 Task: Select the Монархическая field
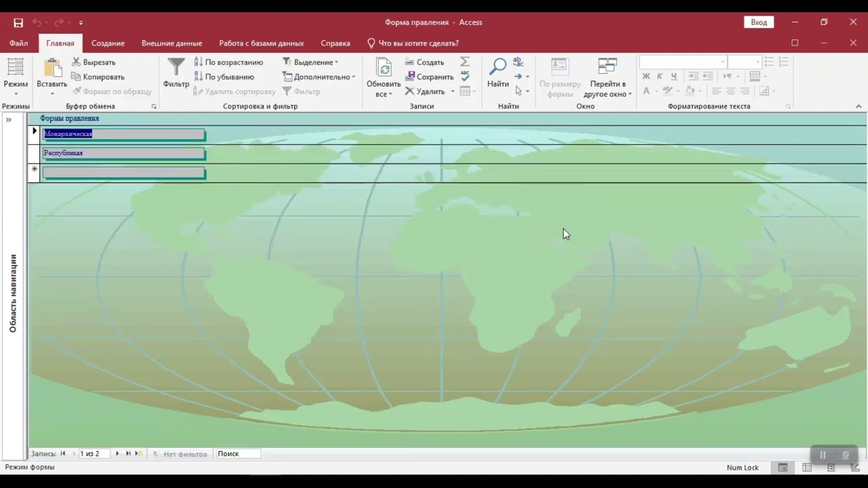123,134
